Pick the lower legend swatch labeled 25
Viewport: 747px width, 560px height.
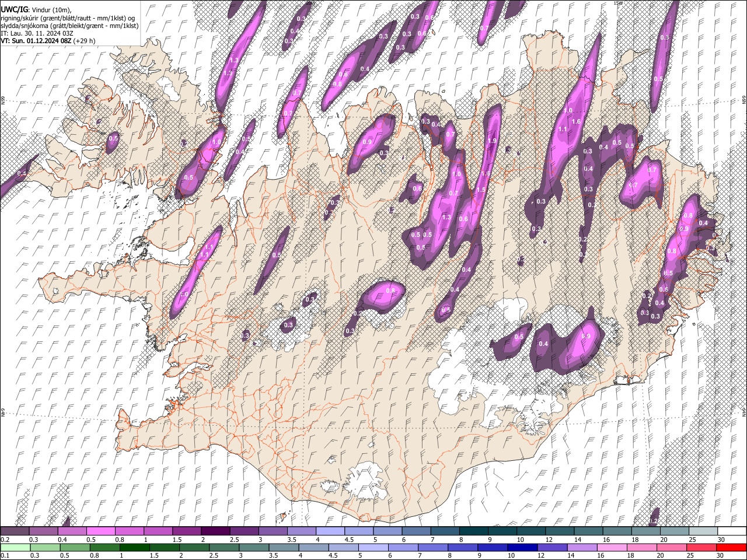coord(702,547)
